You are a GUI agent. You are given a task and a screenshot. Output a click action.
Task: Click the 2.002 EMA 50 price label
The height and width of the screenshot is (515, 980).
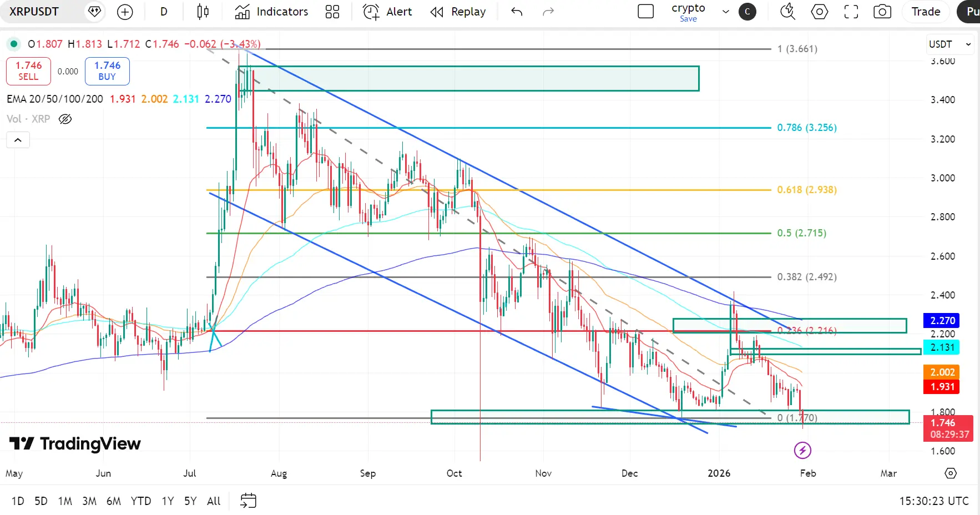click(942, 372)
